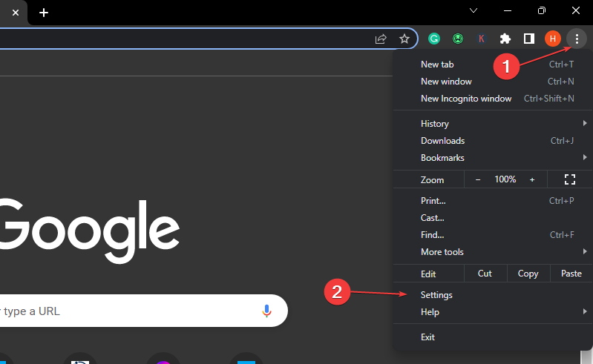Click the green Grammarly extension icon
This screenshot has width=593, height=364.
[433, 39]
